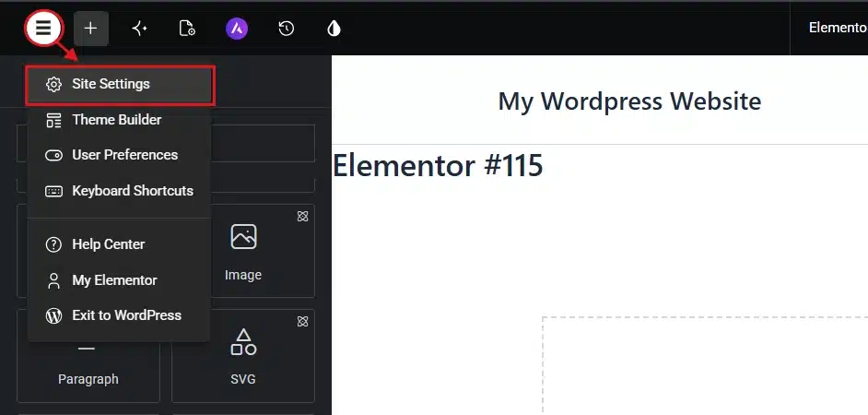868x415 pixels.
Task: Choose Exit to WordPress
Action: click(120, 315)
